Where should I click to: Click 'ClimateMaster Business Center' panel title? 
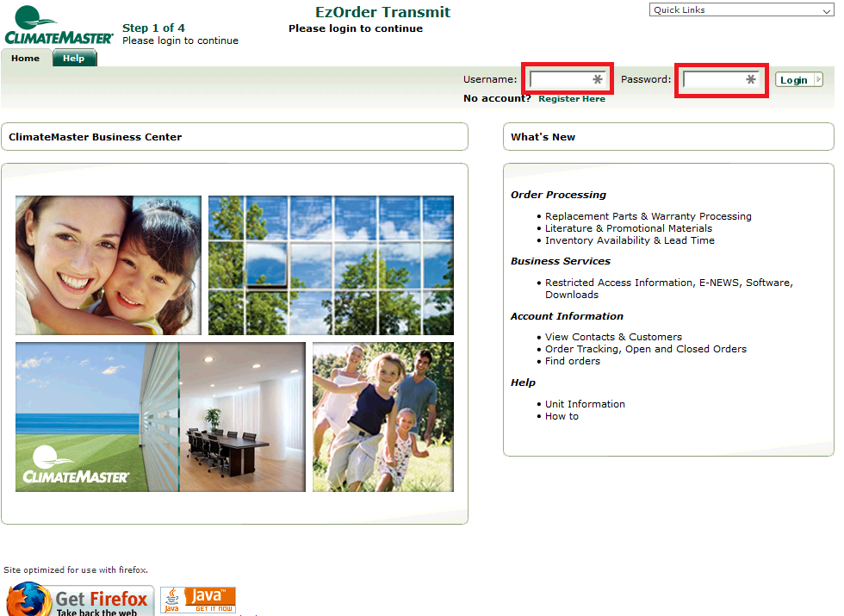click(x=95, y=137)
